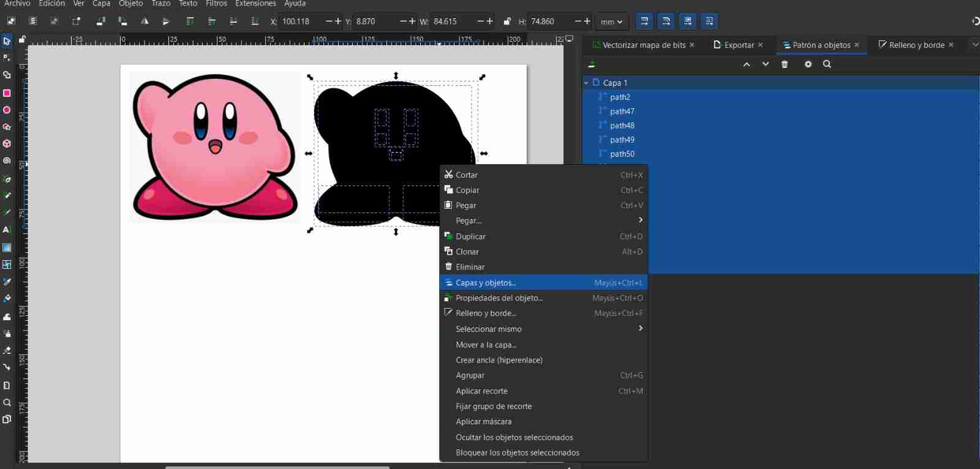Image resolution: width=980 pixels, height=469 pixels.
Task: Select the Ellipse tool
Action: 7,110
